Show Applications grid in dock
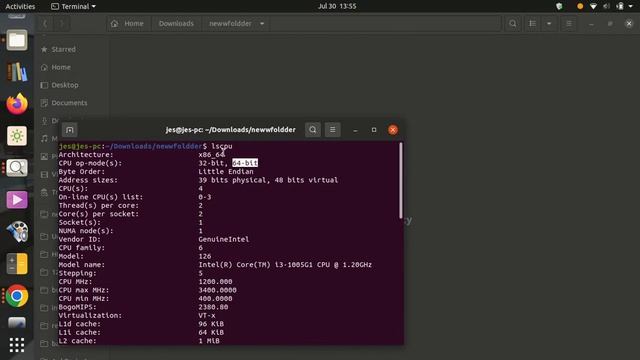The image size is (640, 360). tap(17, 345)
